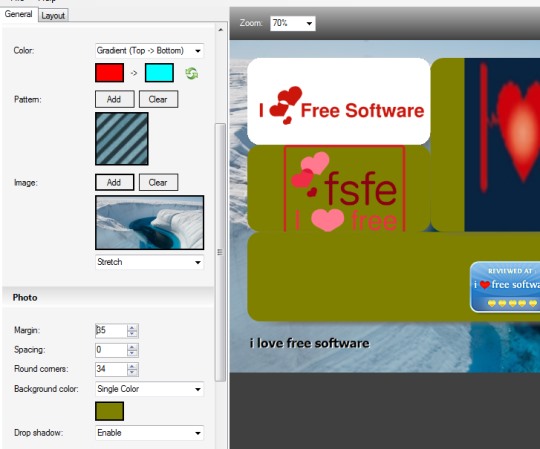Open the Stretch image mode dropdown
This screenshot has height=449, width=540.
point(149,262)
